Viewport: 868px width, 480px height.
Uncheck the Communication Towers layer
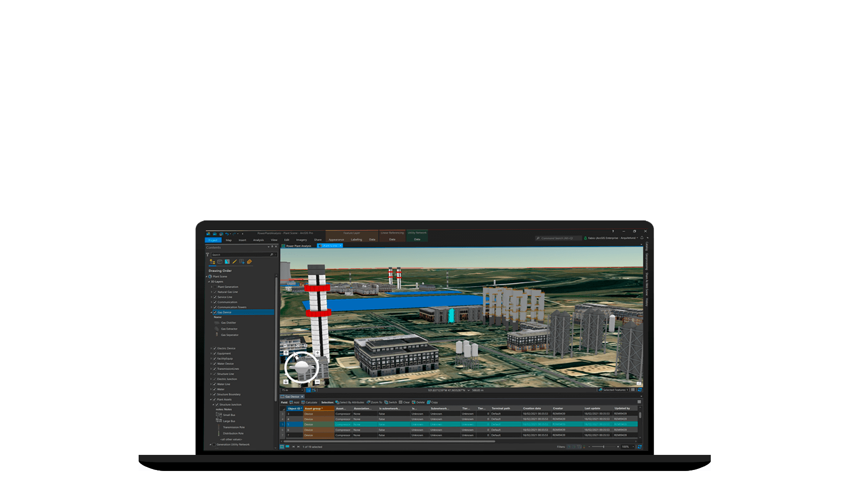(215, 307)
